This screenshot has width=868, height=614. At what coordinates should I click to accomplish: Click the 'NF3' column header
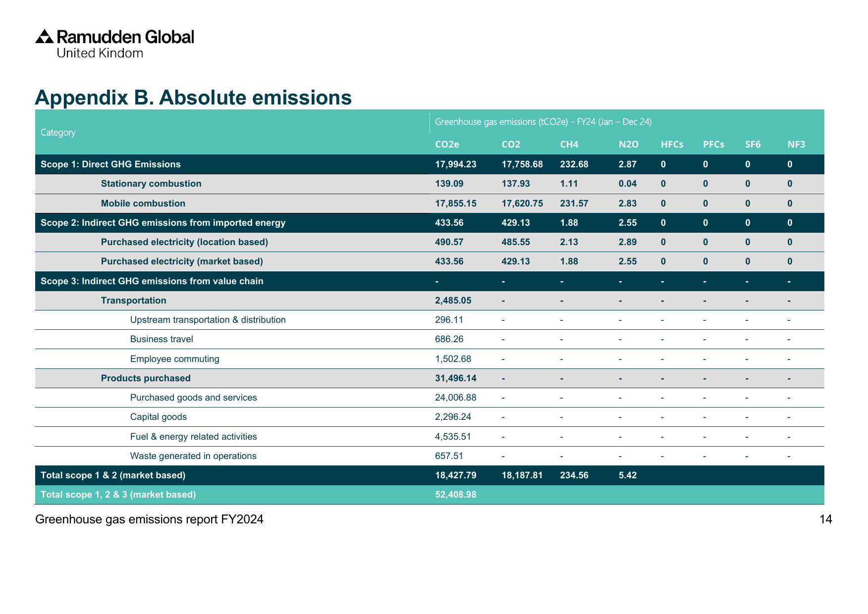tap(796, 145)
